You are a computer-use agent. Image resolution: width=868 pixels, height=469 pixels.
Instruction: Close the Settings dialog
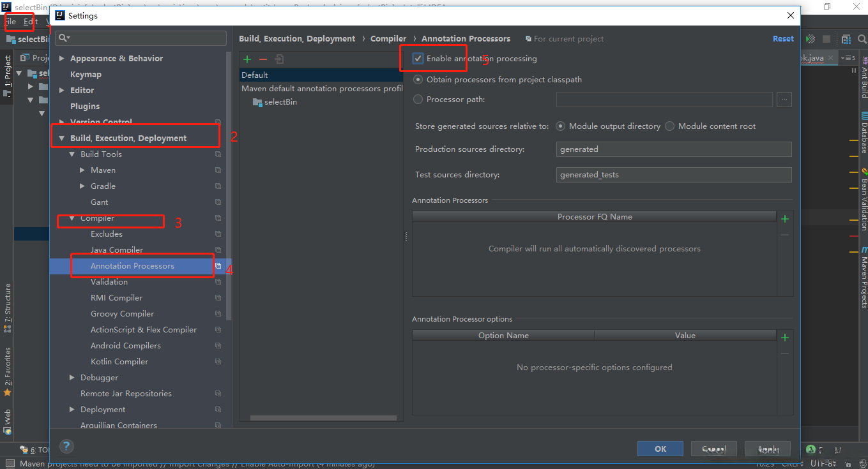point(791,15)
